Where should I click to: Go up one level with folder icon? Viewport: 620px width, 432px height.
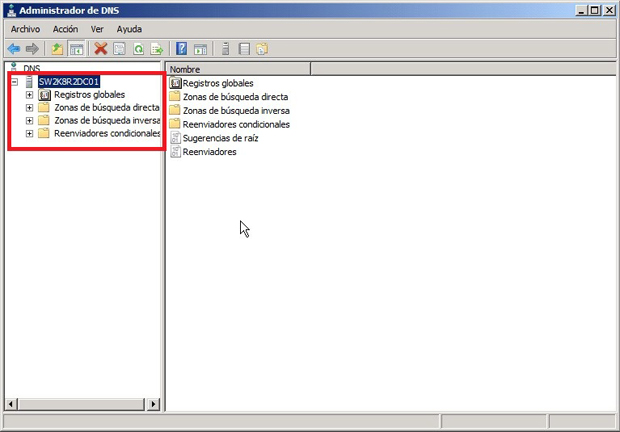pos(57,49)
